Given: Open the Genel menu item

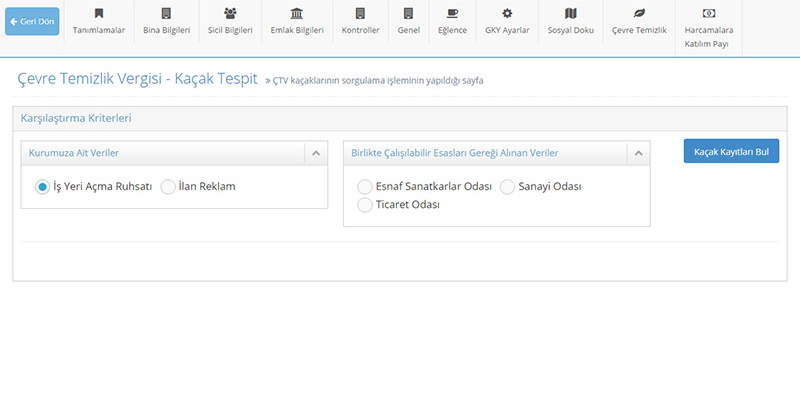Looking at the screenshot, I should (409, 21).
